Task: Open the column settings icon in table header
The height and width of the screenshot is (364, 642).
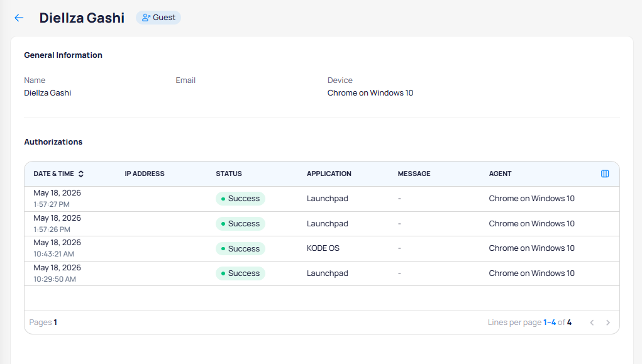Action: [605, 174]
